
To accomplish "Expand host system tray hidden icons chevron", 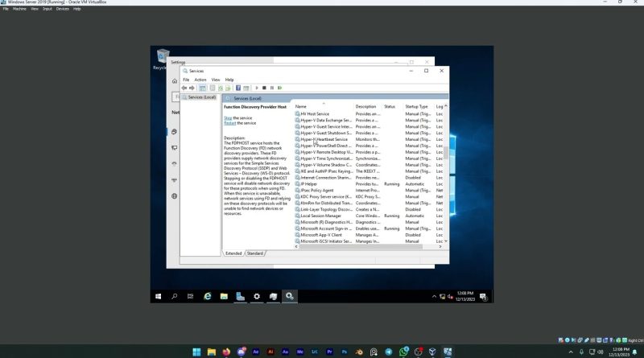I will click(571, 352).
